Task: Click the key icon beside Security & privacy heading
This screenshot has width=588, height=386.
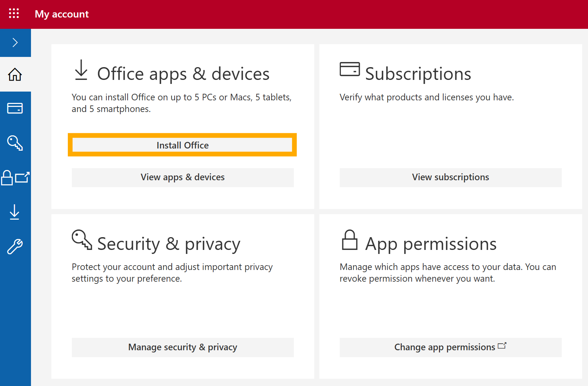Action: tap(82, 240)
